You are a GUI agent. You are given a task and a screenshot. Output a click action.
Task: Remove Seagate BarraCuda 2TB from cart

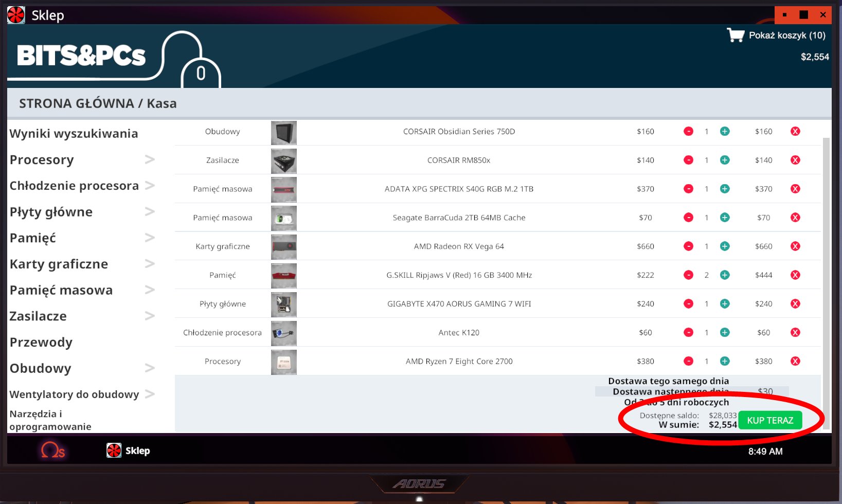[795, 218]
